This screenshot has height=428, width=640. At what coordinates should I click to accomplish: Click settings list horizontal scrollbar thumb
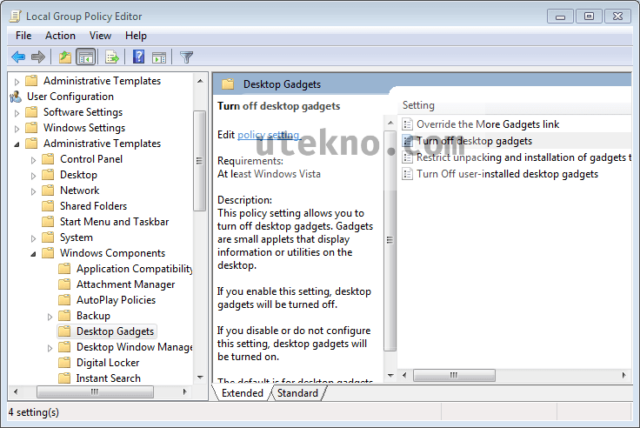coord(454,375)
